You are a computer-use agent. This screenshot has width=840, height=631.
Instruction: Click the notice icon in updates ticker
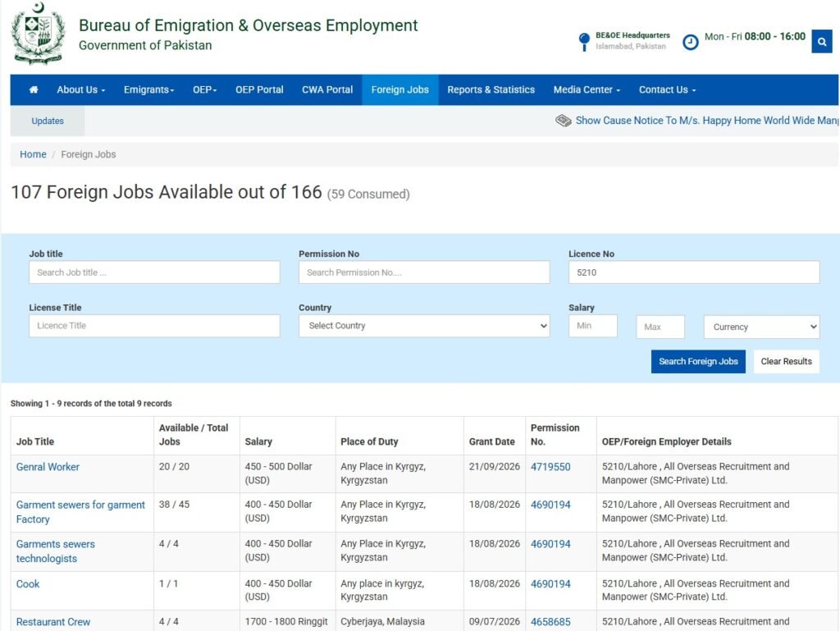563,121
